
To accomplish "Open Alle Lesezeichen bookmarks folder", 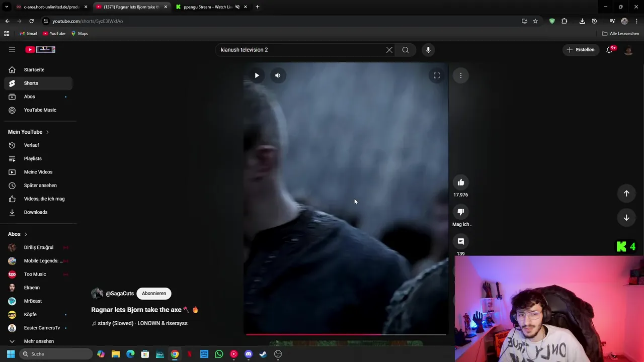I will tap(621, 34).
